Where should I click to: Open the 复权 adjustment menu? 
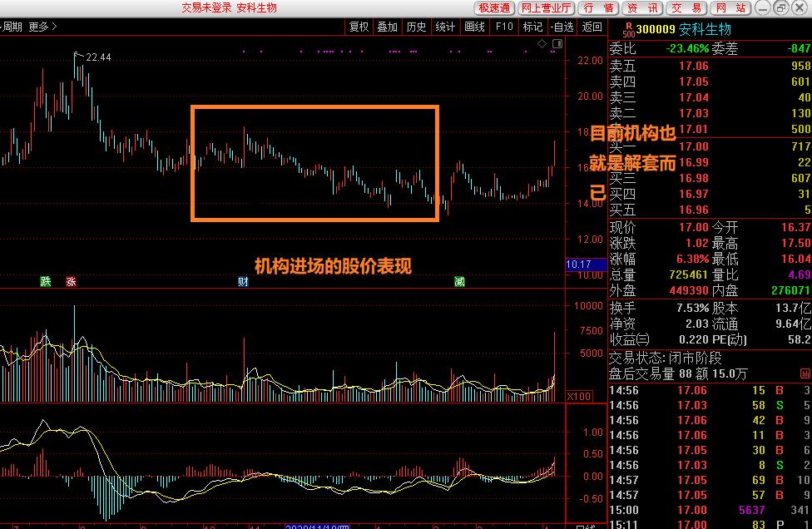pyautogui.click(x=359, y=27)
